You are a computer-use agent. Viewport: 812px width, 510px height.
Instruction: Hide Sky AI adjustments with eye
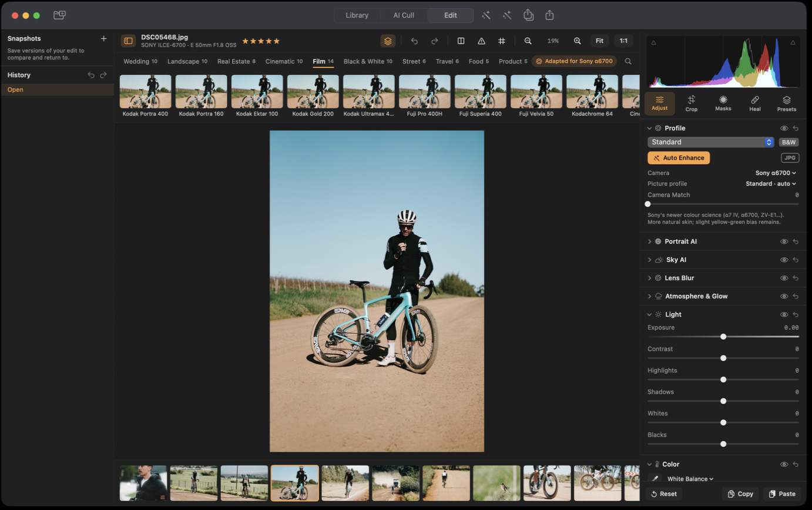[x=784, y=260]
